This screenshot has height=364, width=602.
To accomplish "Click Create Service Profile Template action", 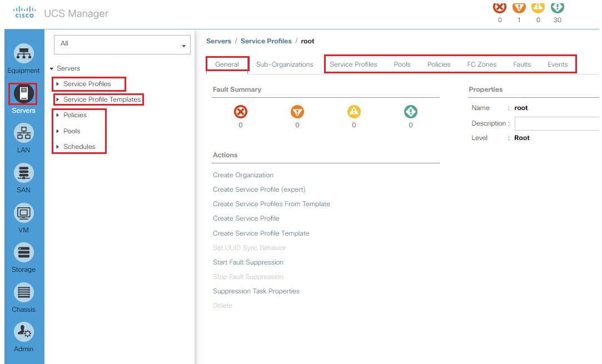I will [x=261, y=233].
